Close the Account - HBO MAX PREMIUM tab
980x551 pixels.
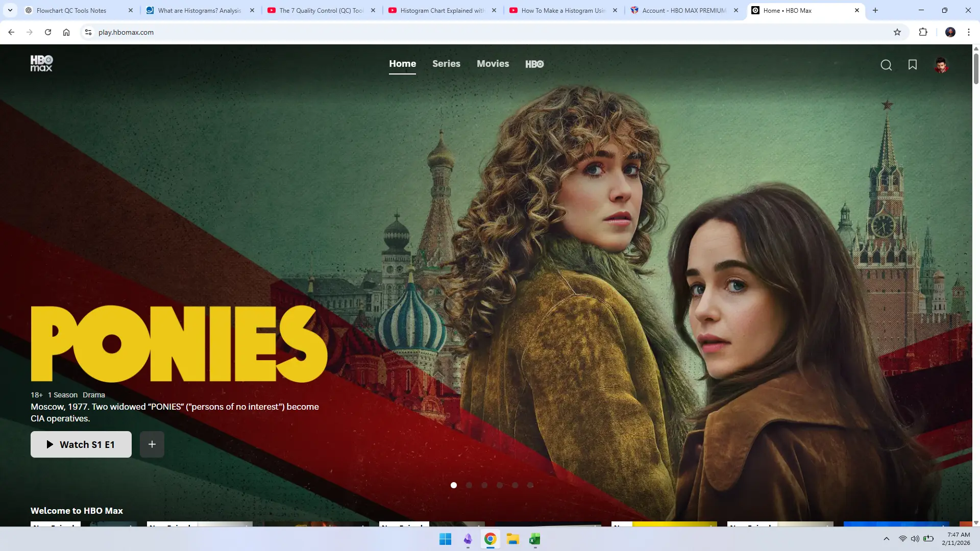(736, 10)
